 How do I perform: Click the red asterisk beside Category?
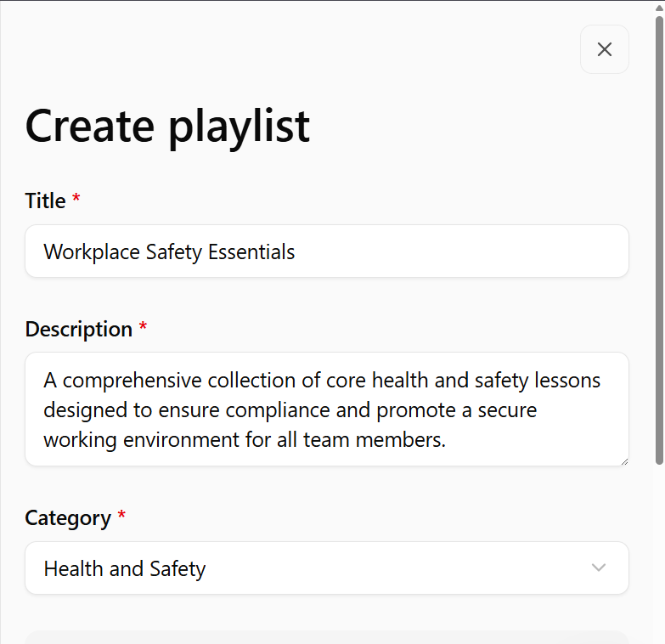pyautogui.click(x=121, y=517)
